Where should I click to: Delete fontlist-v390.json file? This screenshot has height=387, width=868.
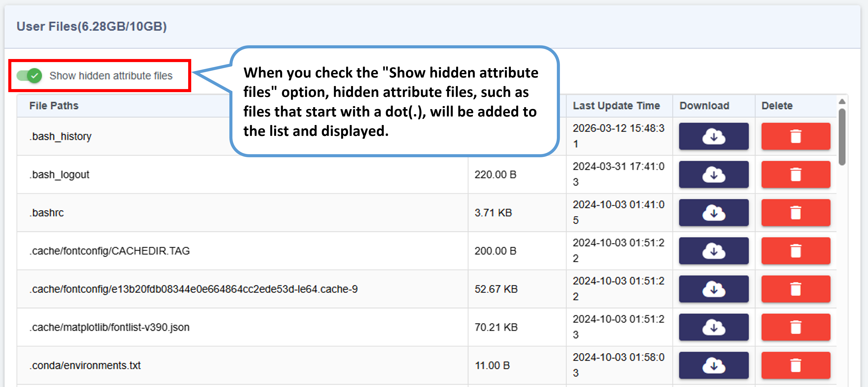[x=796, y=327]
